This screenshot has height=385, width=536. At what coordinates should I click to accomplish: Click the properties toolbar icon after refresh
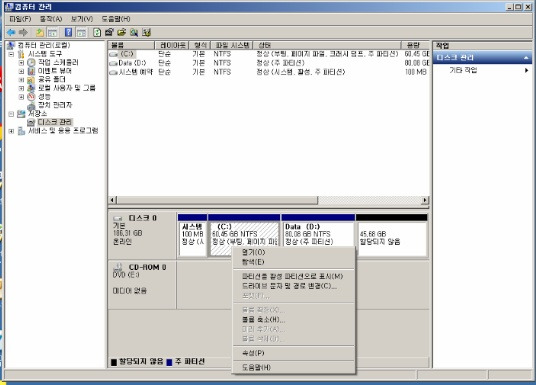(x=109, y=32)
